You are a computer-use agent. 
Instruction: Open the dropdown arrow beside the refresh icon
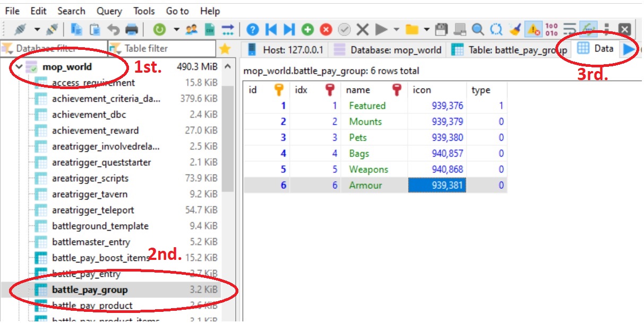[x=176, y=30]
